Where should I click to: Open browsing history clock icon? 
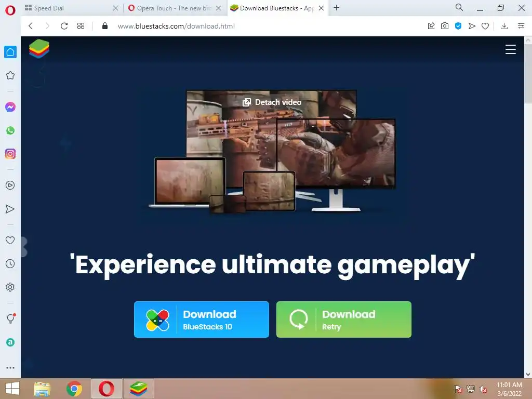point(10,263)
